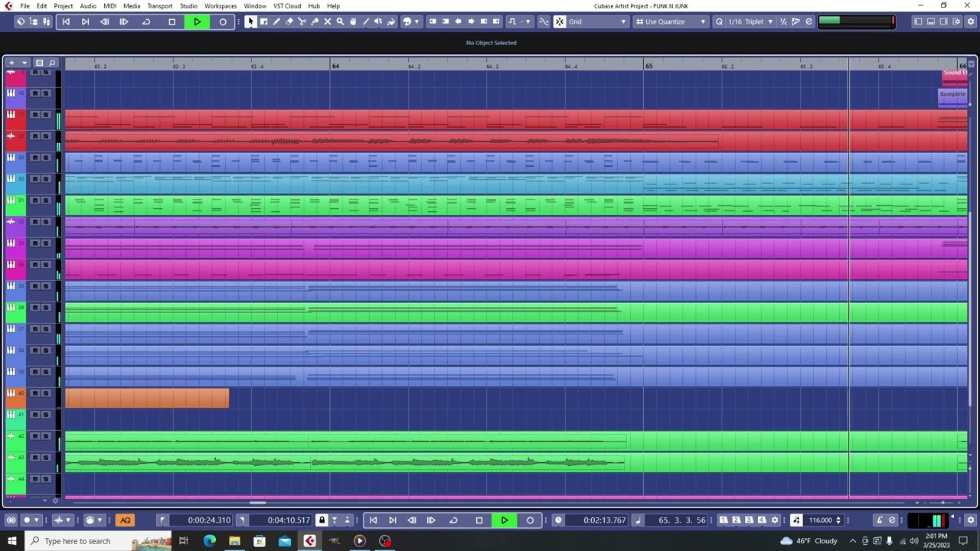
Task: Click Apply Quantize Q icon
Action: (x=719, y=21)
